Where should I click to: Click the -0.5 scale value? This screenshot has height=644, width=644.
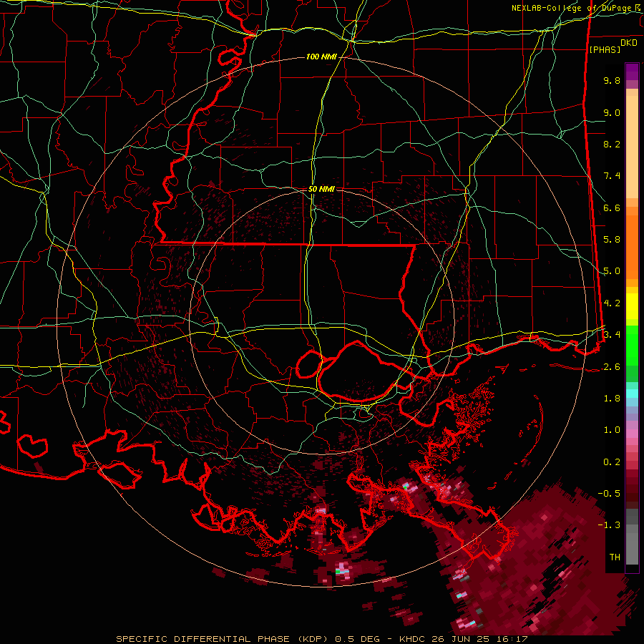[610, 494]
